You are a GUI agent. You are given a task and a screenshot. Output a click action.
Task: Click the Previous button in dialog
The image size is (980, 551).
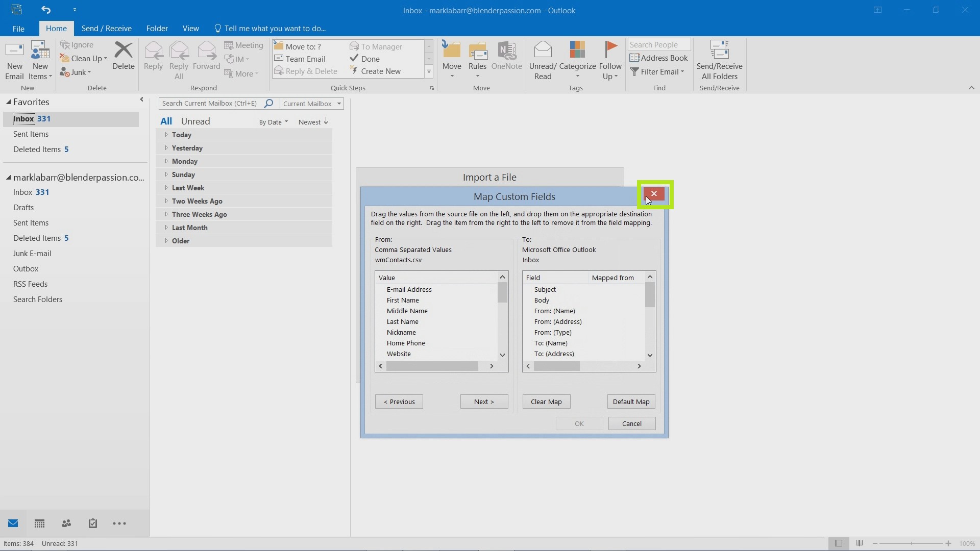coord(399,402)
